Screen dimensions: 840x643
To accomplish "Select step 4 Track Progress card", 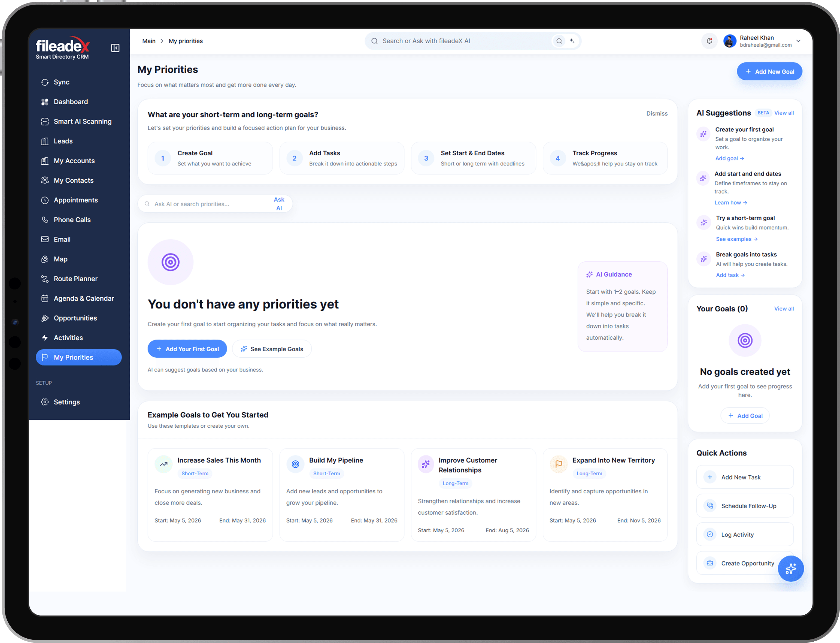I will [x=605, y=158].
